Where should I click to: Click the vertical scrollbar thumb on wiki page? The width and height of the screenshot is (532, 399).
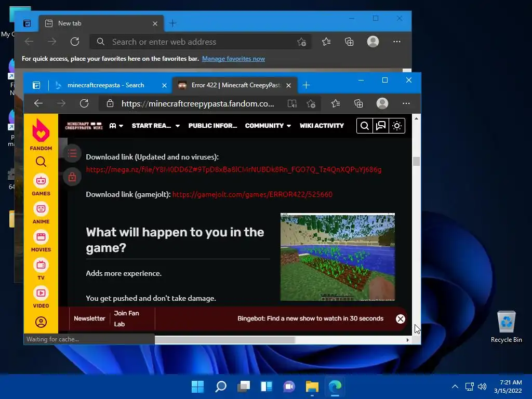coord(416,161)
